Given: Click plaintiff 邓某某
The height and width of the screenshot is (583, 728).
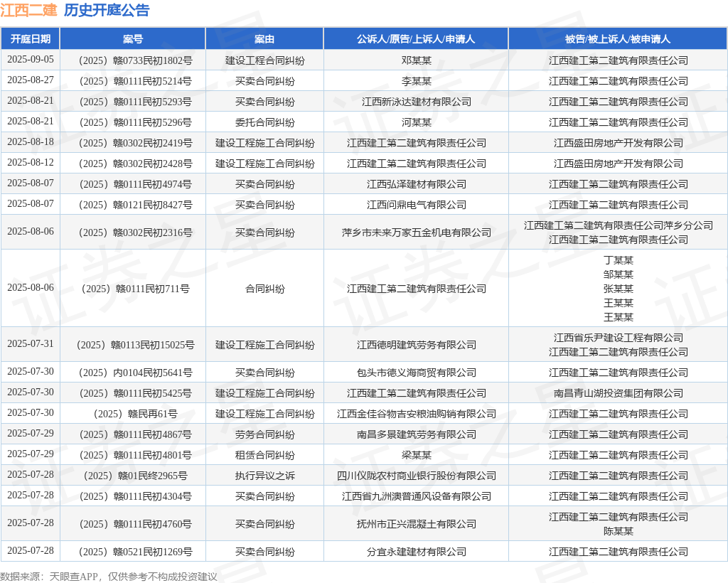Looking at the screenshot, I should point(417,60).
